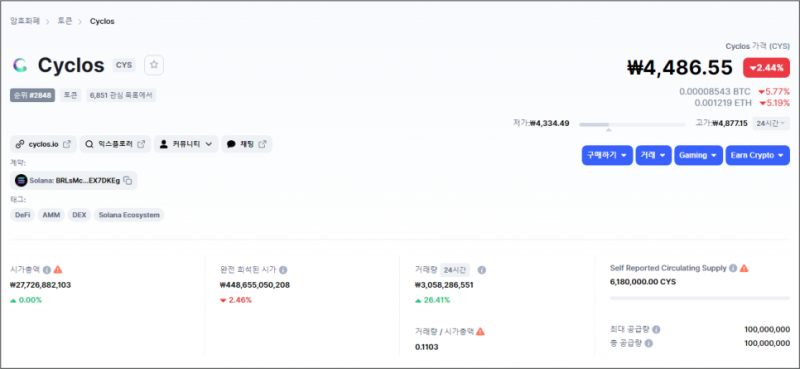Go to 토큰 breadcrumb
The width and height of the screenshot is (800, 369).
click(64, 21)
